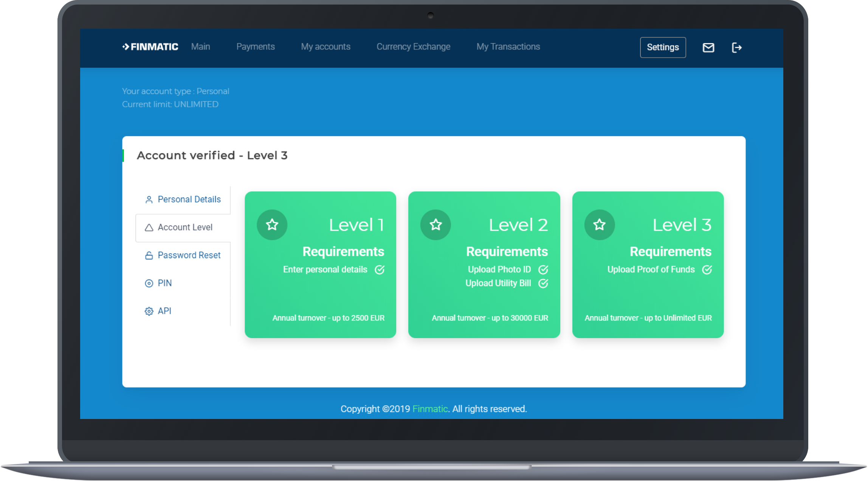This screenshot has height=481, width=868.
Task: Navigate to My accounts
Action: 325,47
